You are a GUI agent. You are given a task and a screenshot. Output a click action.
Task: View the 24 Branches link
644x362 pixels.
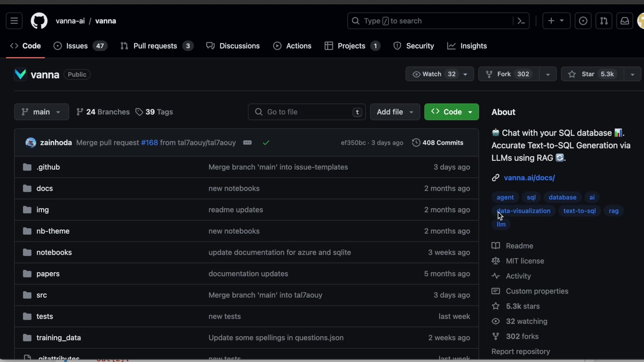pyautogui.click(x=103, y=112)
